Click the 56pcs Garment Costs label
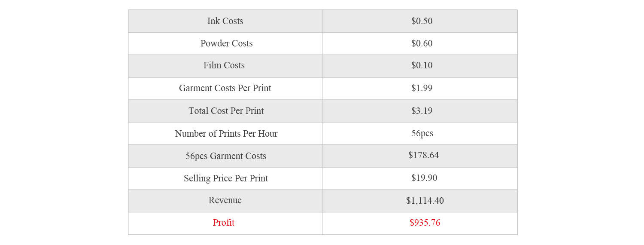This screenshot has width=644, height=245. [x=226, y=156]
